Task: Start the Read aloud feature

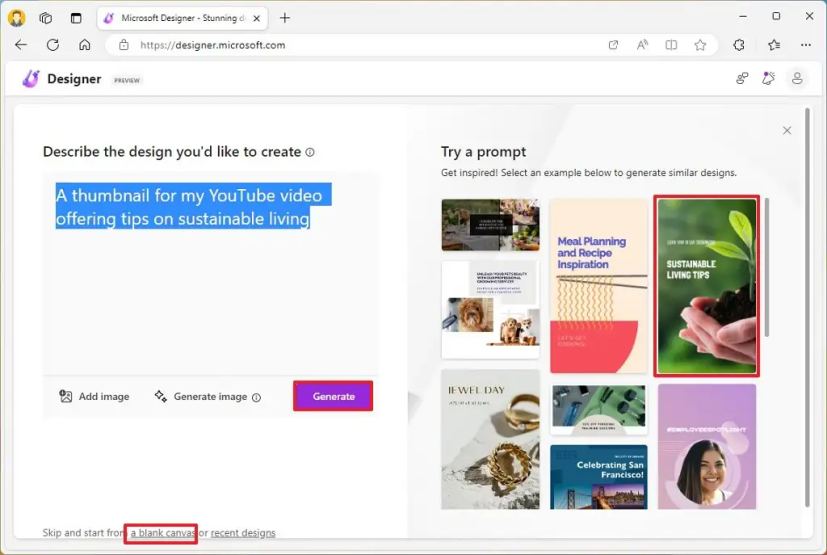Action: [642, 45]
